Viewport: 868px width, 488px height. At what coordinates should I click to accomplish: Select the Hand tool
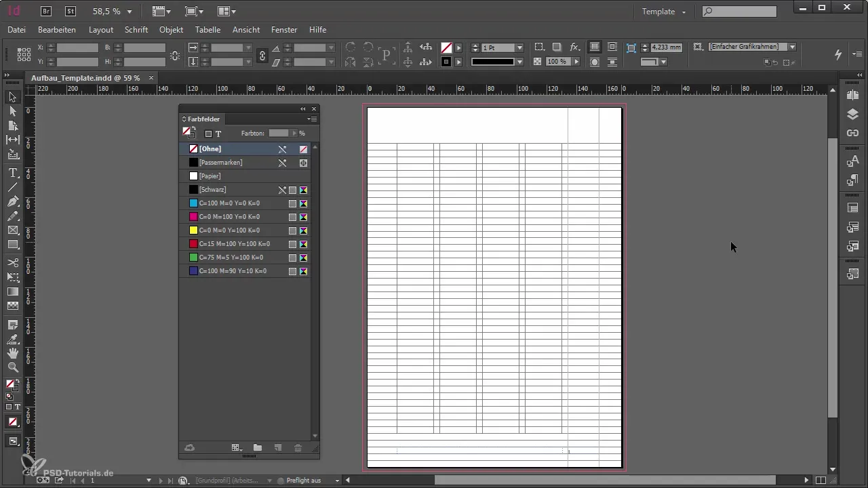click(x=13, y=353)
